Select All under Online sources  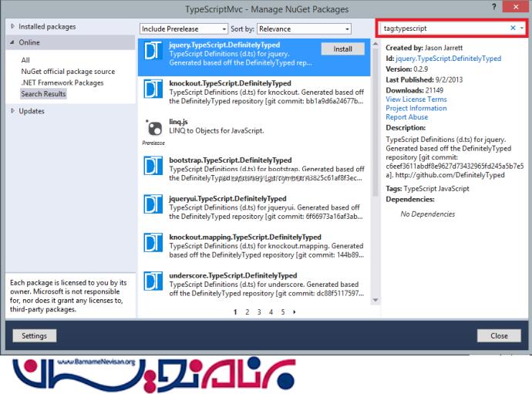point(25,60)
